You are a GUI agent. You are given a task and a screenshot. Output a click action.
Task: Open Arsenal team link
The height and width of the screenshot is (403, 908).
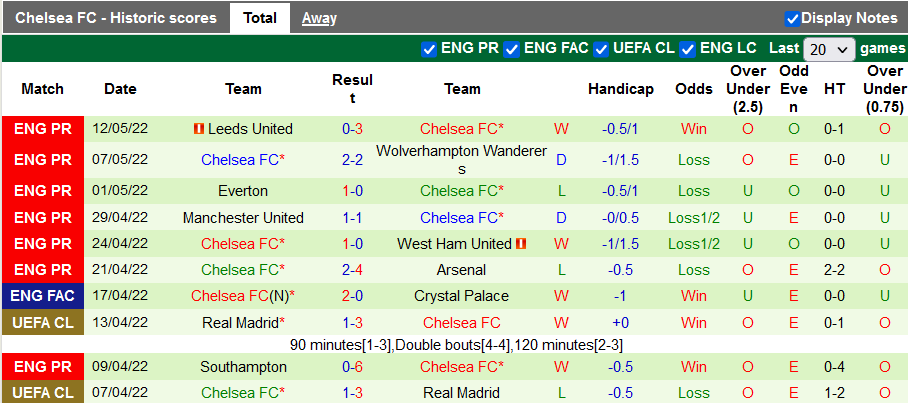[461, 270]
